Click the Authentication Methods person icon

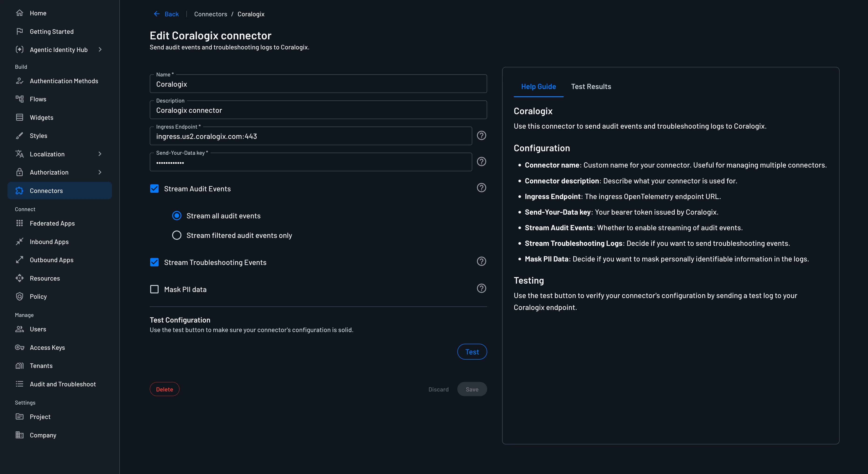tap(20, 81)
